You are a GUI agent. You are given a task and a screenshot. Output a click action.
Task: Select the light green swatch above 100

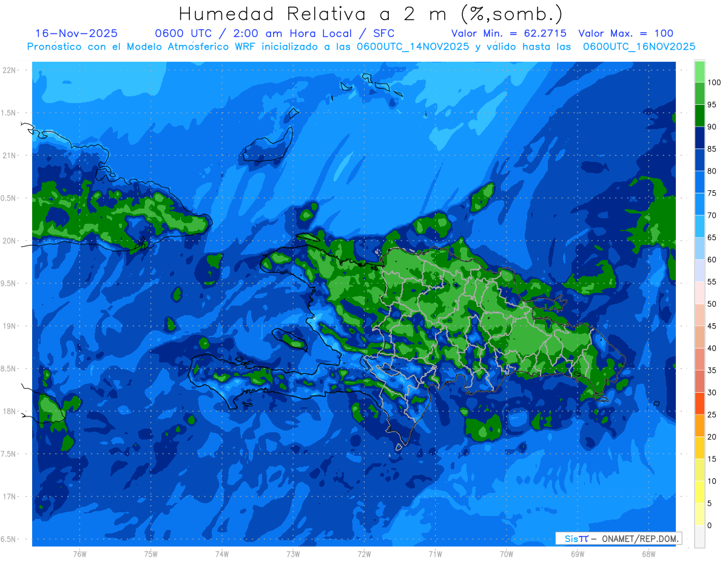699,72
